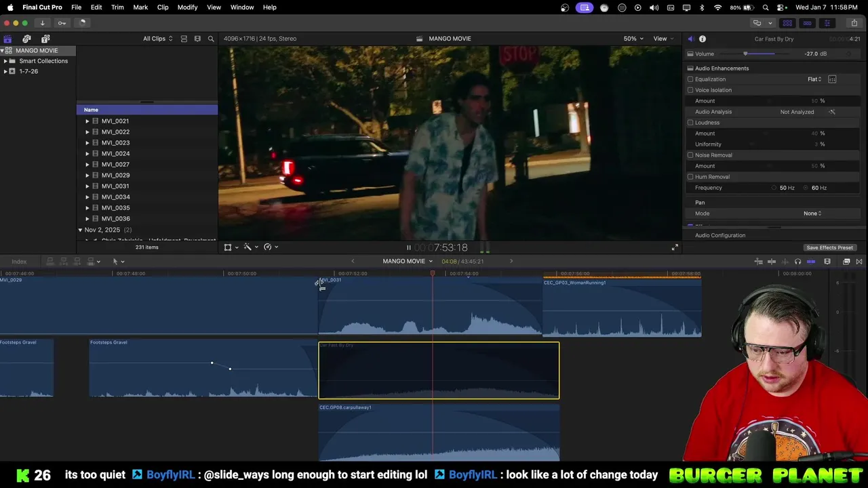This screenshot has width=868, height=488.
Task: Open the Effects browser icon
Action: (x=846, y=262)
